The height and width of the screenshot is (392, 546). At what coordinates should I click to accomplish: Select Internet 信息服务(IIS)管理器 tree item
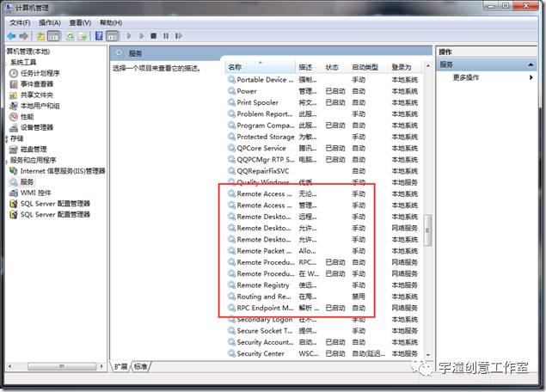pos(57,171)
